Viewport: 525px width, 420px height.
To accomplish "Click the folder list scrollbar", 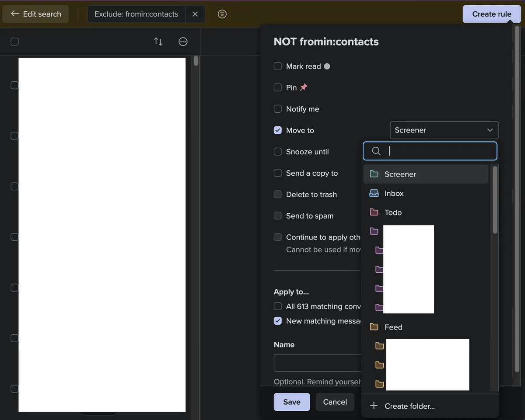I will click(495, 201).
